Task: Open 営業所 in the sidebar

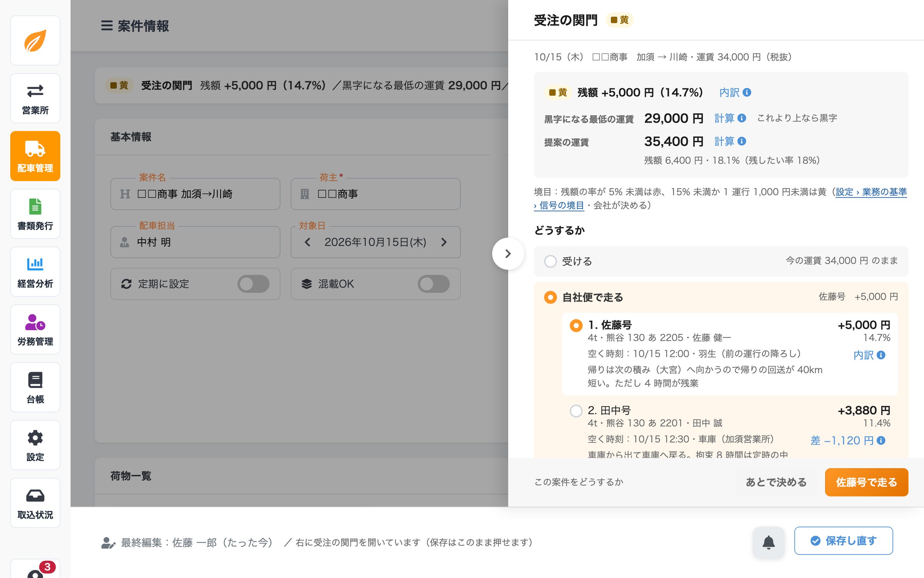Action: 35,98
